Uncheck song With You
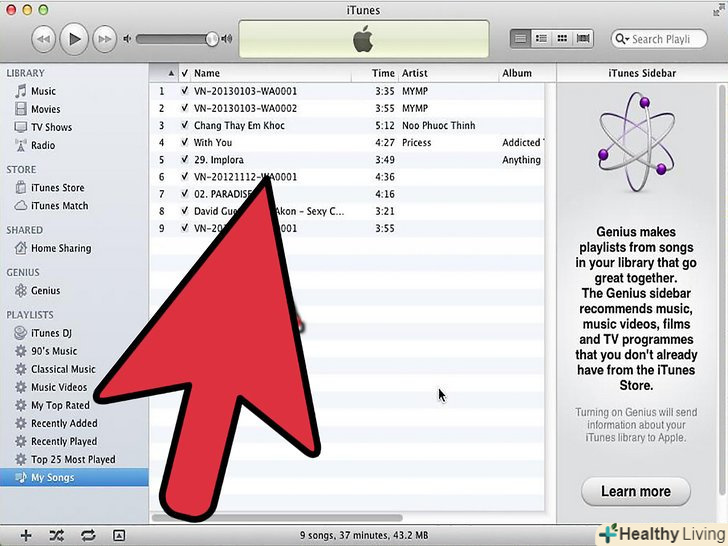This screenshot has width=728, height=546. point(185,142)
